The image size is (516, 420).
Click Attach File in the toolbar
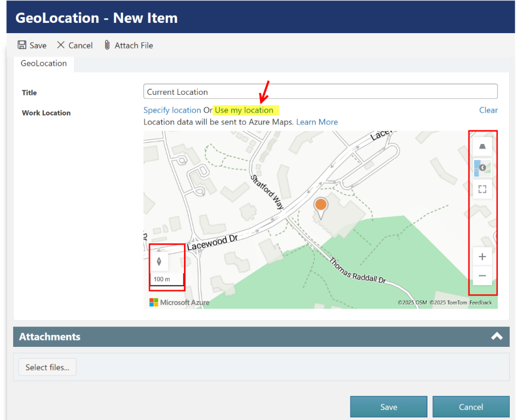[x=128, y=45]
